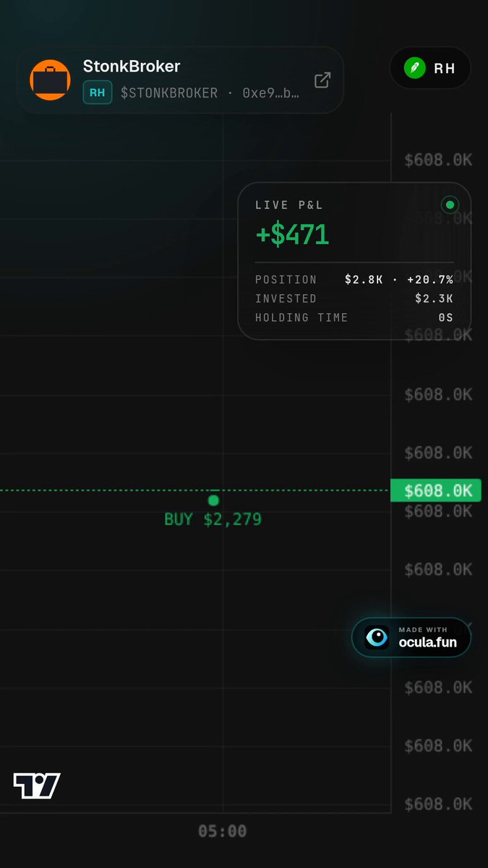Click the StonkBroker briefcase avatar icon

[x=50, y=80]
